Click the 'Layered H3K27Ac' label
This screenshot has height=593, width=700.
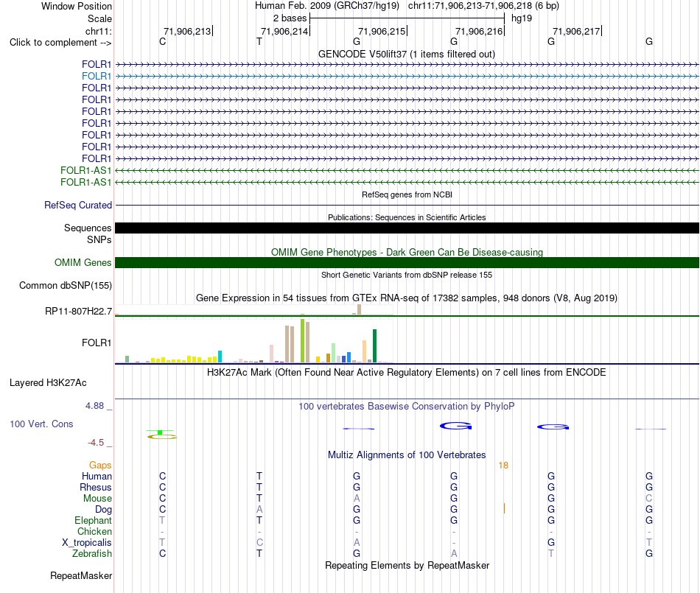click(x=48, y=383)
